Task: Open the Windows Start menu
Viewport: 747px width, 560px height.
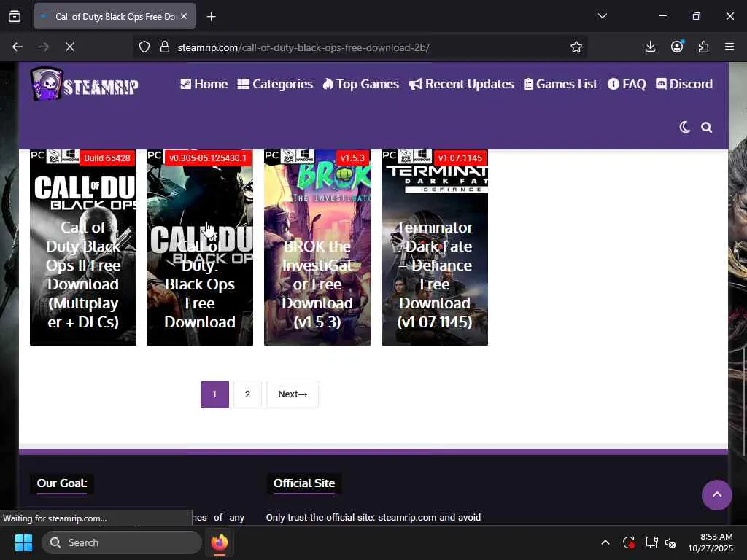Action: 23,542
